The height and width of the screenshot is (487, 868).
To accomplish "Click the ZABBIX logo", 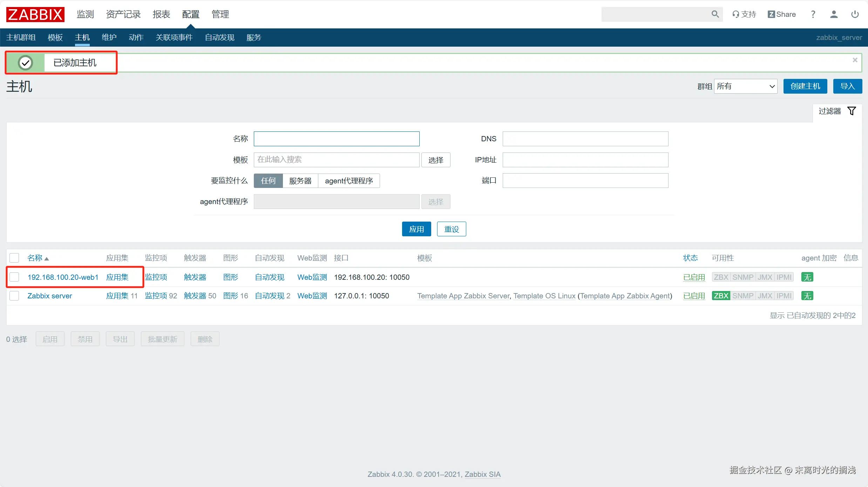I will tap(35, 14).
